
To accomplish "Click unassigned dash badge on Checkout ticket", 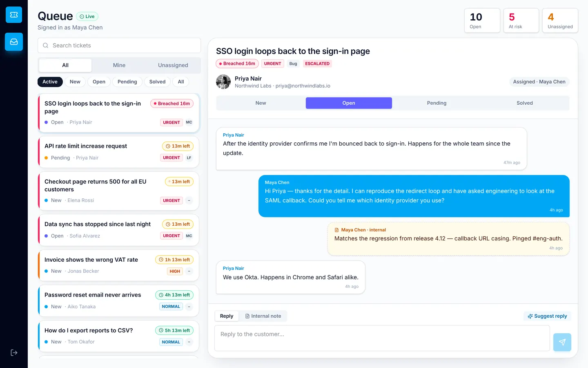I will click(189, 200).
